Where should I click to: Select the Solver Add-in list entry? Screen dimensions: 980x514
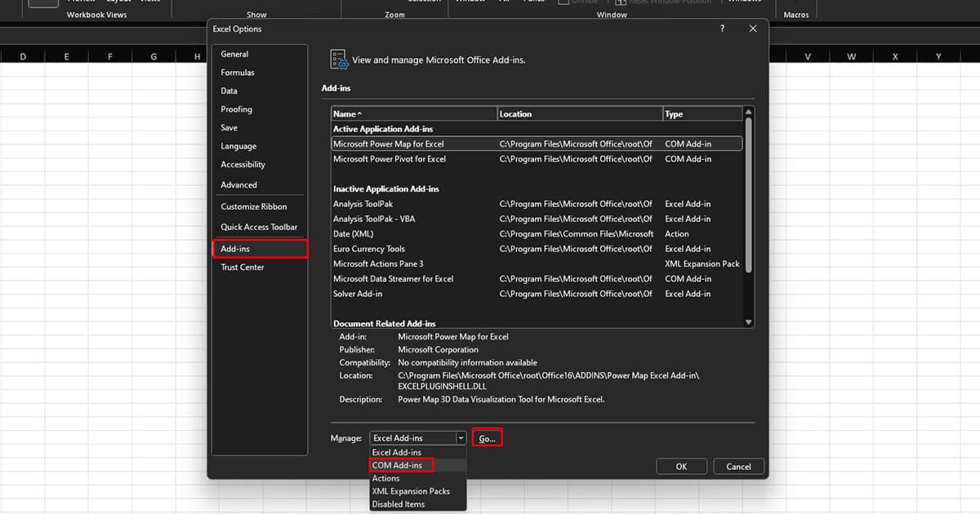click(359, 294)
